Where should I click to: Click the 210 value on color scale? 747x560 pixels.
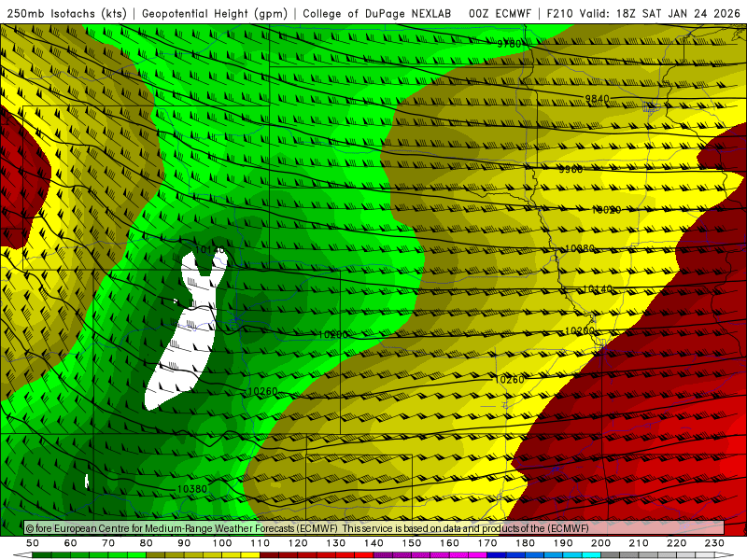[x=639, y=543]
